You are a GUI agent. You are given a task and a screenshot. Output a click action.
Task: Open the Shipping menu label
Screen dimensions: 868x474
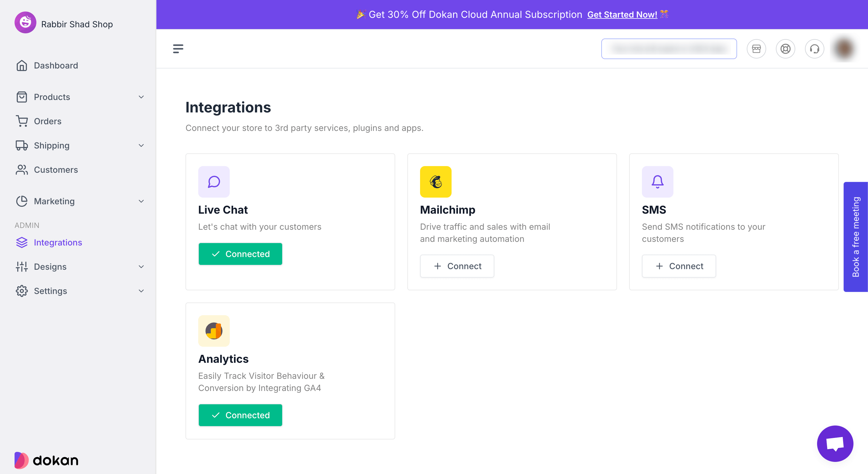point(52,145)
